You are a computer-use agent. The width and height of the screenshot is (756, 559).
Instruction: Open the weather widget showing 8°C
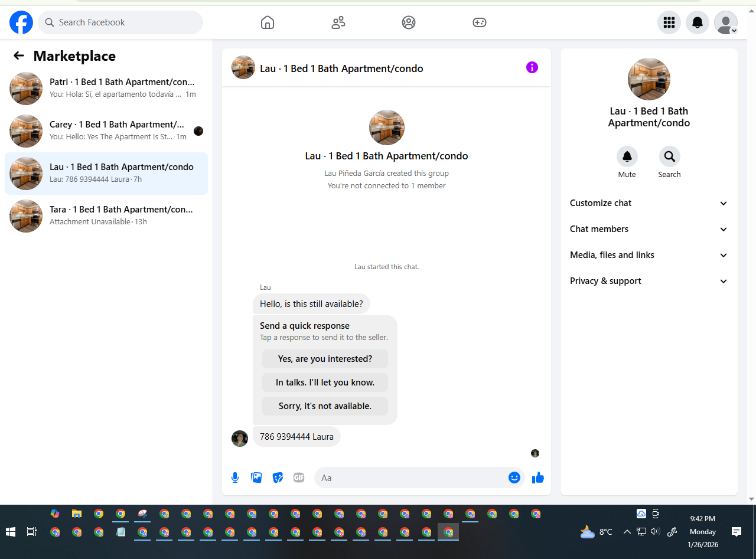click(x=597, y=532)
